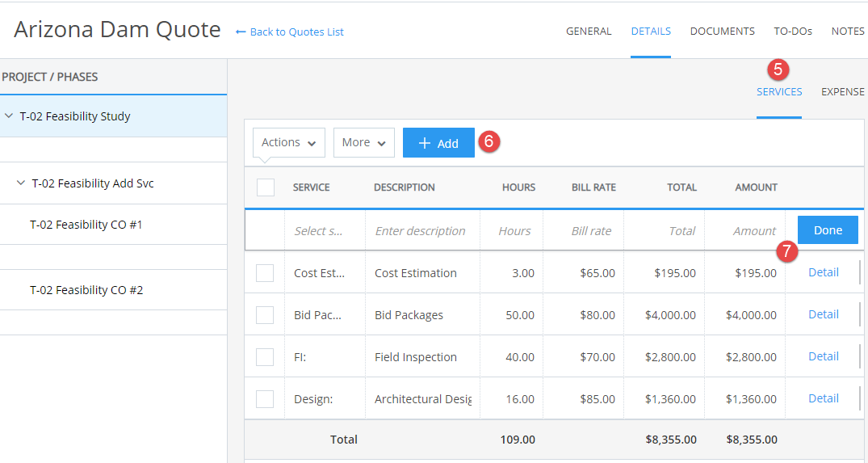Open the Actions dropdown
The width and height of the screenshot is (868, 463).
point(289,143)
